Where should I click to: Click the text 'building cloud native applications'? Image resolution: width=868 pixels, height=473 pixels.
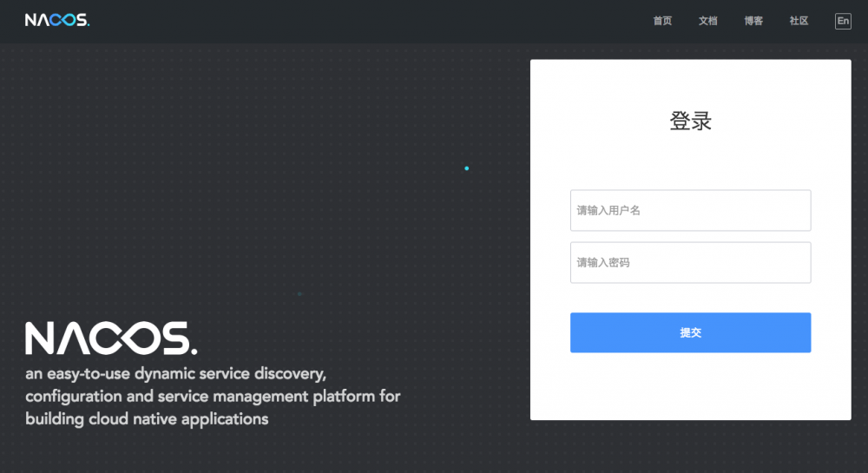pos(147,419)
